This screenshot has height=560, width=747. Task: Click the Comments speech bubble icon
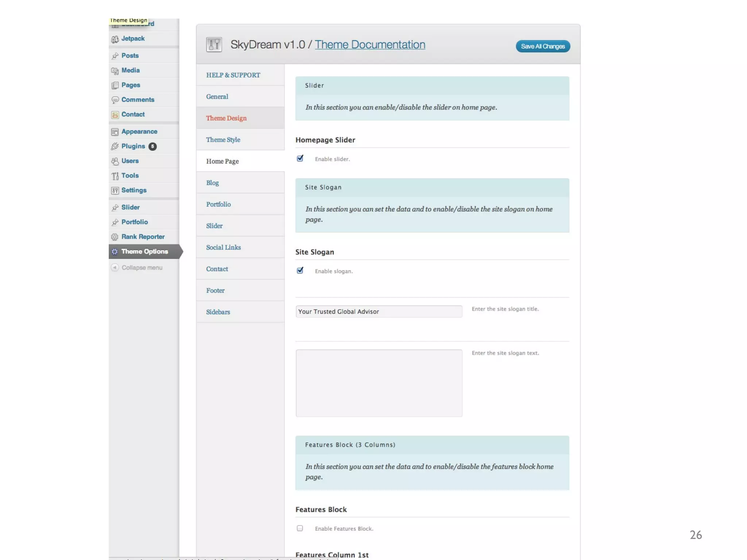(x=115, y=100)
